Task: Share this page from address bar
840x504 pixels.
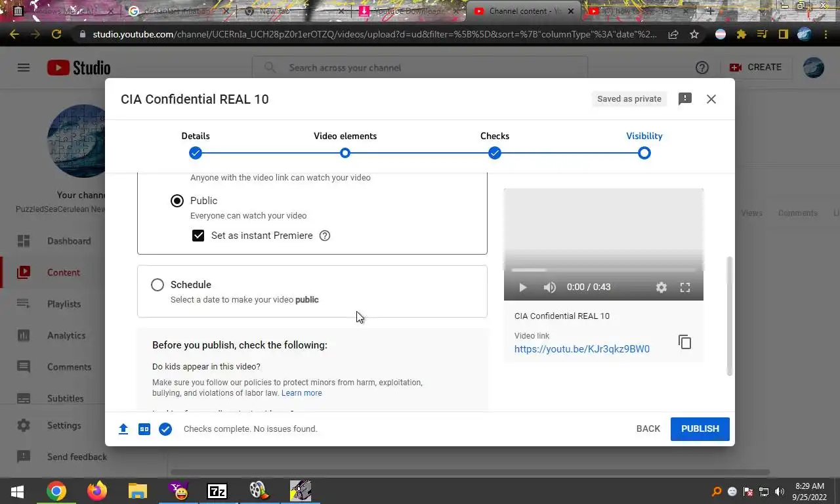Action: 673,35
